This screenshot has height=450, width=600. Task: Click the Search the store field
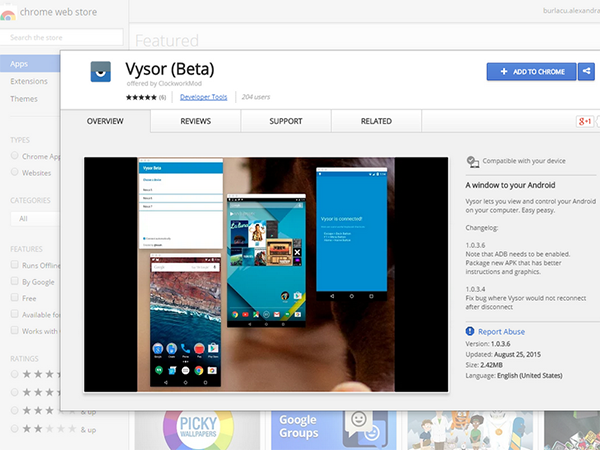(x=62, y=37)
